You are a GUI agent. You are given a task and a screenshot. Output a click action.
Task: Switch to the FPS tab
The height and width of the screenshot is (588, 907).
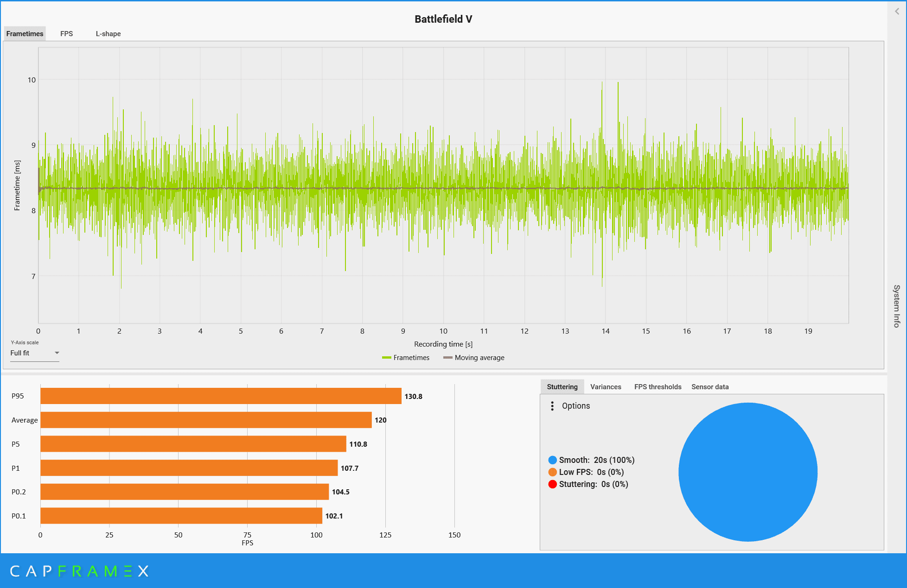click(67, 34)
